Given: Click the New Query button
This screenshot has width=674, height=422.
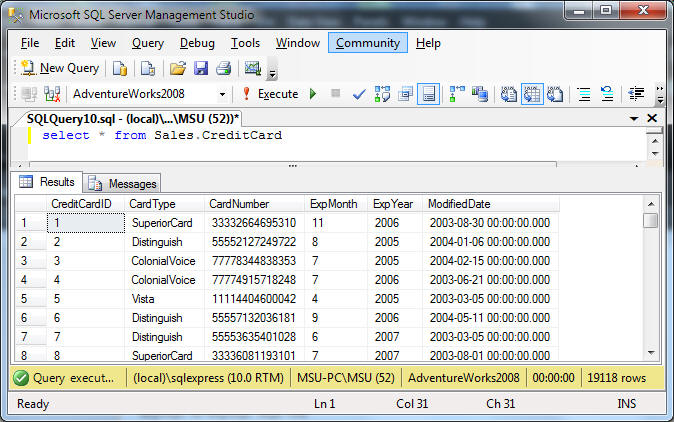Looking at the screenshot, I should click(x=60, y=68).
